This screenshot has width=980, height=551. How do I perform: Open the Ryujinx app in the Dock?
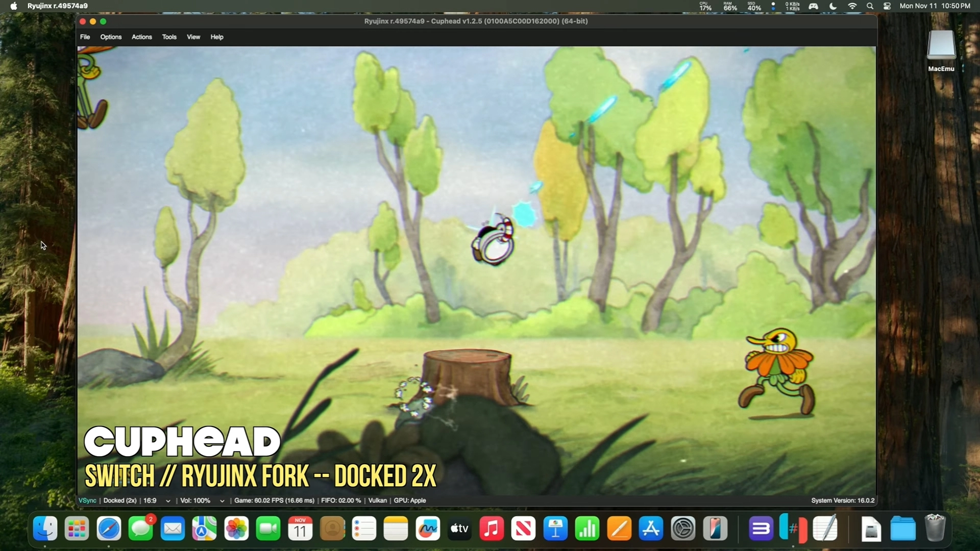click(x=793, y=529)
